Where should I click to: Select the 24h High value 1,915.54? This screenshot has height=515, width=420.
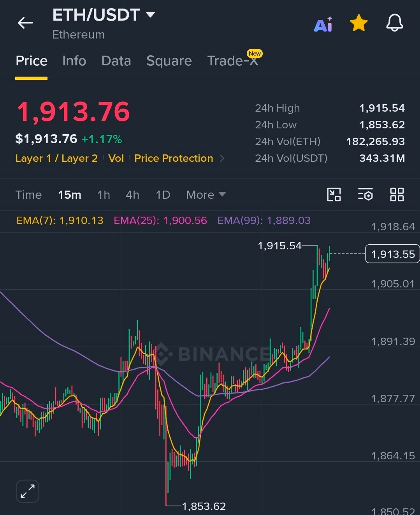pyautogui.click(x=382, y=108)
